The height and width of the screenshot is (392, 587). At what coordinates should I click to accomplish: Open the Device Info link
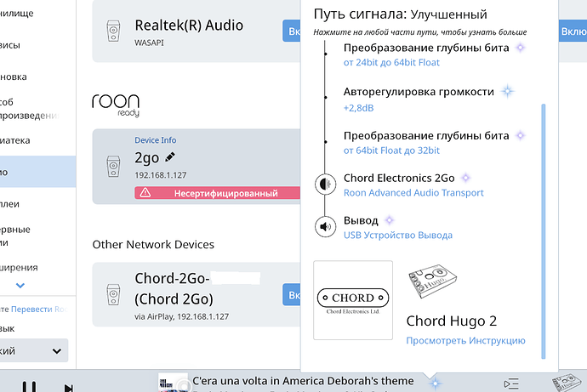tap(156, 140)
